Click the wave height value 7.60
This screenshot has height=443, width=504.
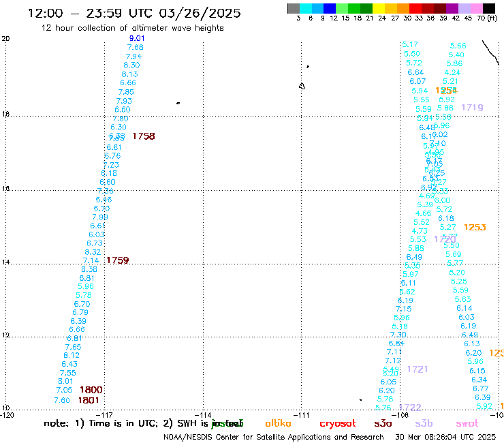[x=62, y=400]
